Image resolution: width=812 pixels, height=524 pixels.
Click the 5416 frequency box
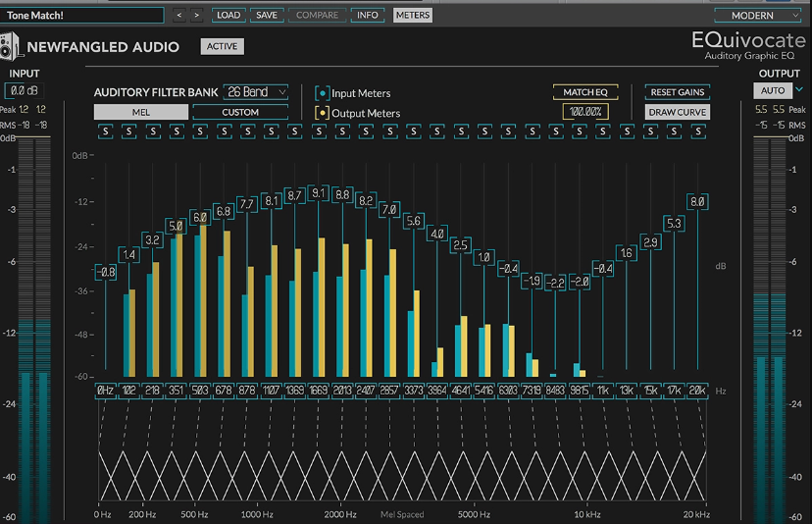pos(484,391)
